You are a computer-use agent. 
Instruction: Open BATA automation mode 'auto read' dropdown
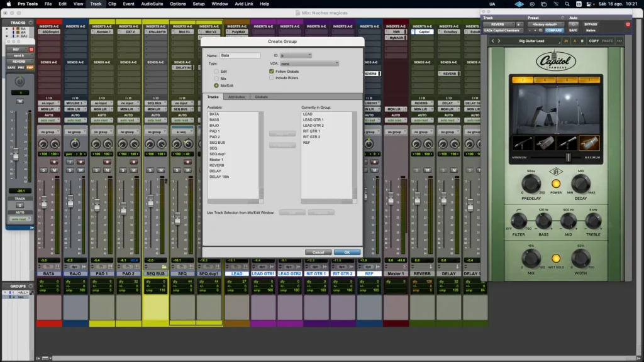[x=48, y=120]
